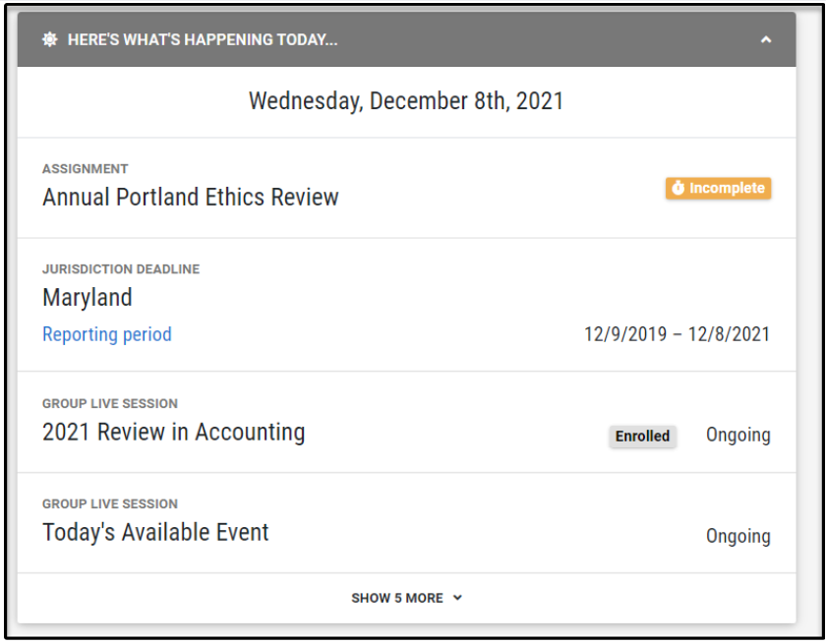Open the Incomplete status badge

(718, 188)
